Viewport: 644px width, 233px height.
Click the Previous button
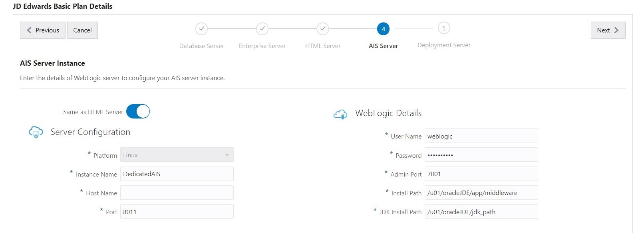click(43, 30)
